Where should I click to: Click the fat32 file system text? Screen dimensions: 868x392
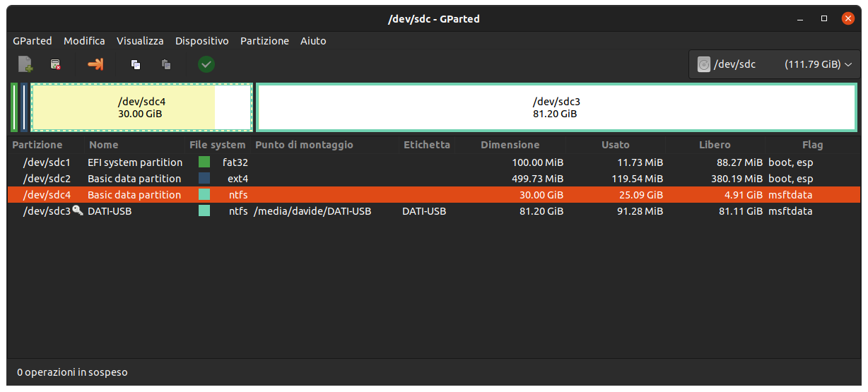235,162
